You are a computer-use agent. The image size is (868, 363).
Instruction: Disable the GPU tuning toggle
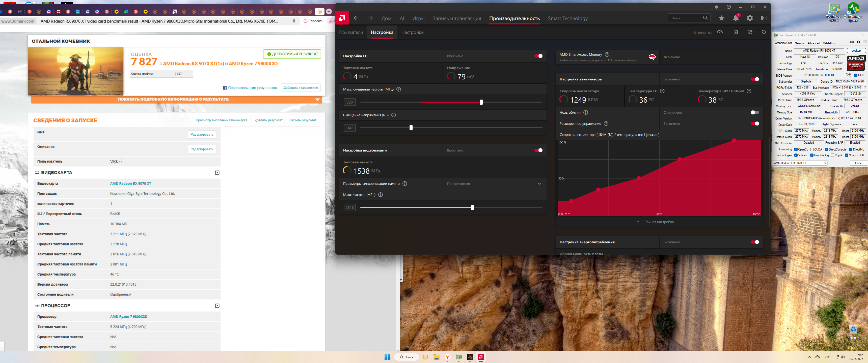click(538, 56)
